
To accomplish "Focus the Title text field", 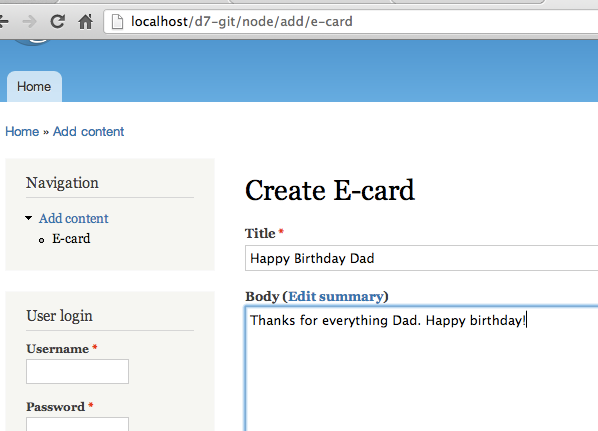I will pos(421,258).
